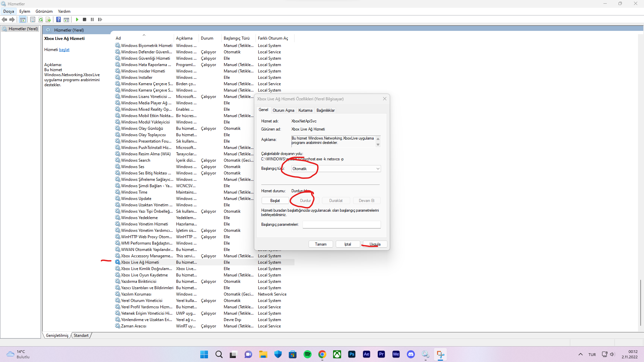Open Spotify from the taskbar
The width and height of the screenshot is (644, 362).
[308, 354]
